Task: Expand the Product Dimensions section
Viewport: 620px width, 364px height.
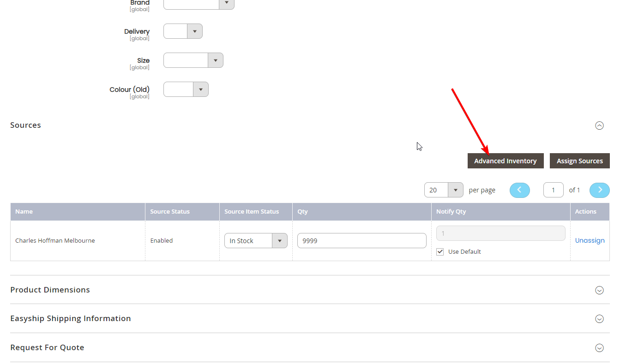Action: 599,290
